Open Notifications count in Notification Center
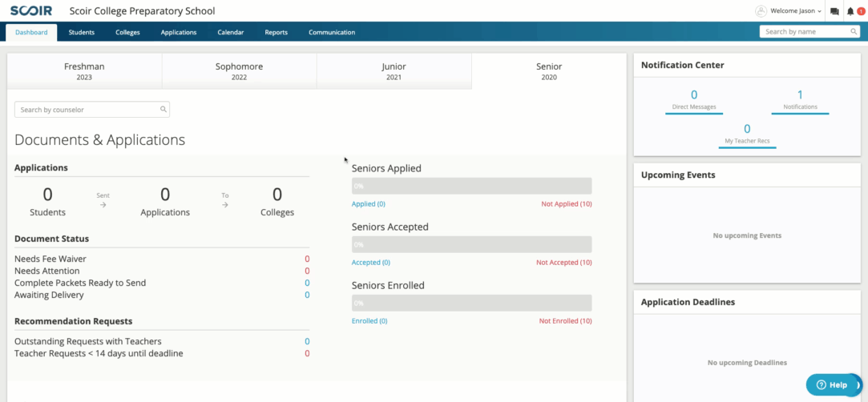868x402 pixels. 800,100
